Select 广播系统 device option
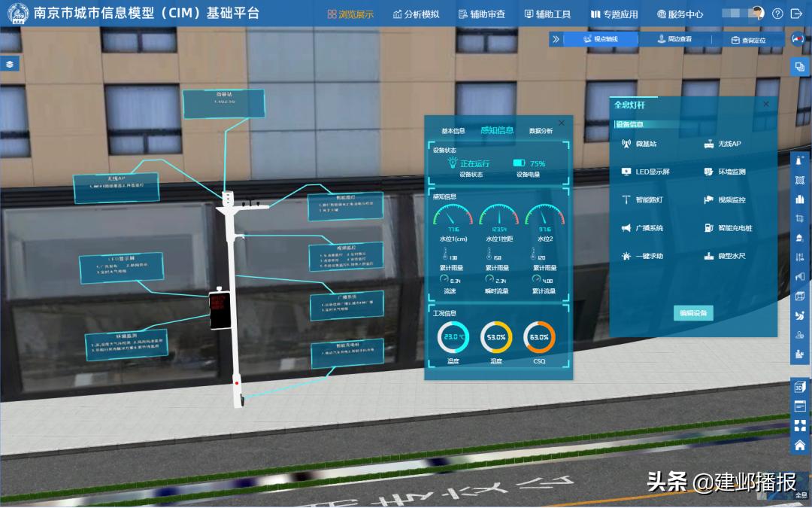The height and width of the screenshot is (508, 812). coord(641,227)
